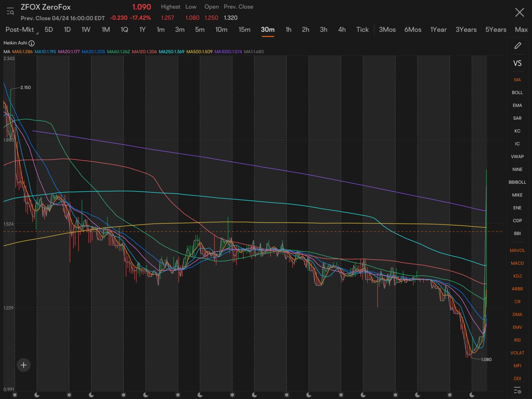Screen dimensions: 532x399
Task: Switch to the 5D timeframe
Action: (x=49, y=30)
